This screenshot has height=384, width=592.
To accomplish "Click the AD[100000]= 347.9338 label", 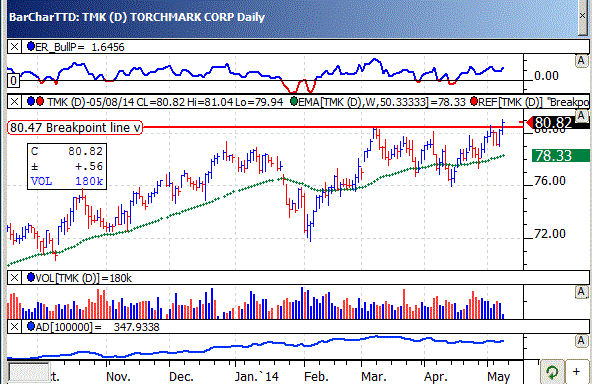I will [x=97, y=327].
